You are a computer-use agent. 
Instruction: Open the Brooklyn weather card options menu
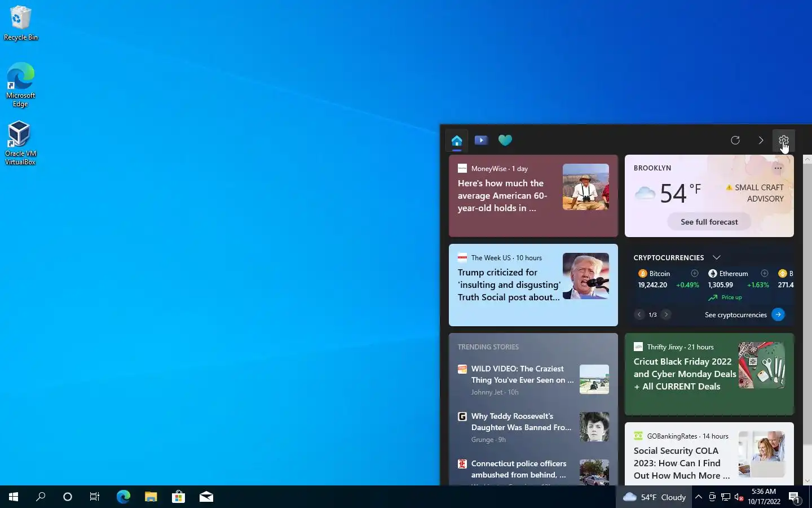(x=778, y=168)
